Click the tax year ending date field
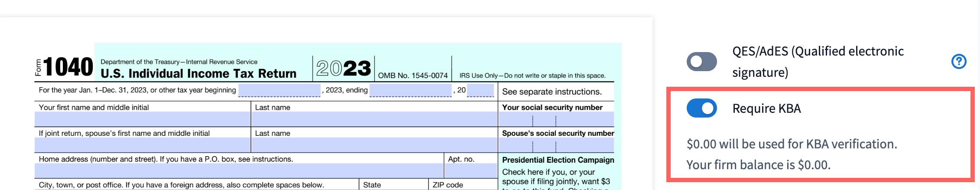Image resolution: width=980 pixels, height=190 pixels. [410, 90]
